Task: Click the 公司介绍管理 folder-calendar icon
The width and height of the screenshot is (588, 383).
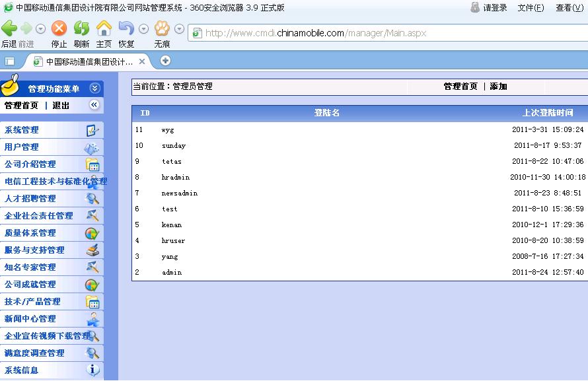Action: [92, 164]
